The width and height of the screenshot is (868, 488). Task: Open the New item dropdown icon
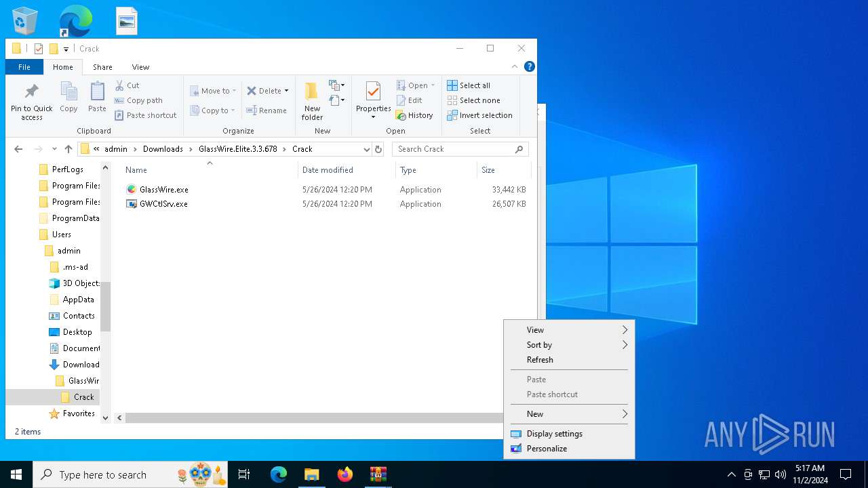pyautogui.click(x=337, y=85)
